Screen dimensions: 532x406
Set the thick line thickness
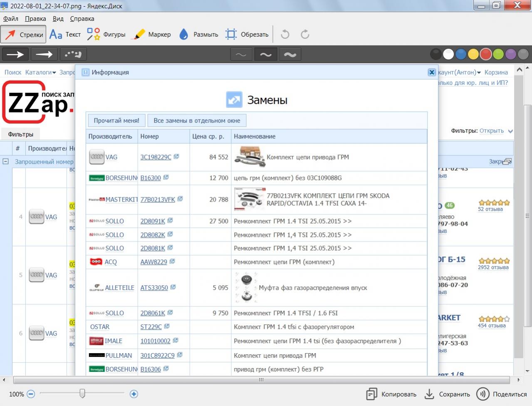pos(290,55)
